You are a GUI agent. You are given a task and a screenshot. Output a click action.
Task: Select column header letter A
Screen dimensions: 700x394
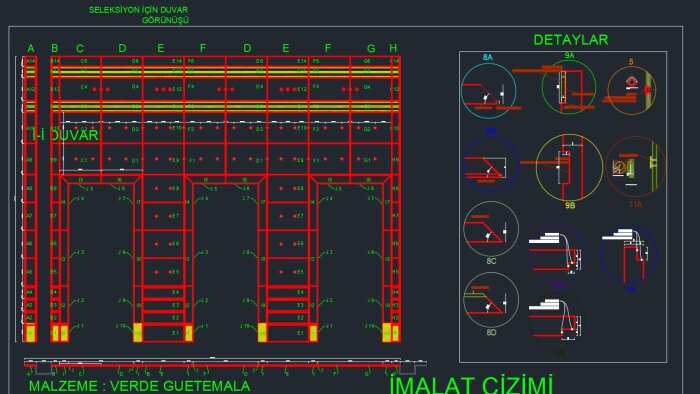[30, 48]
